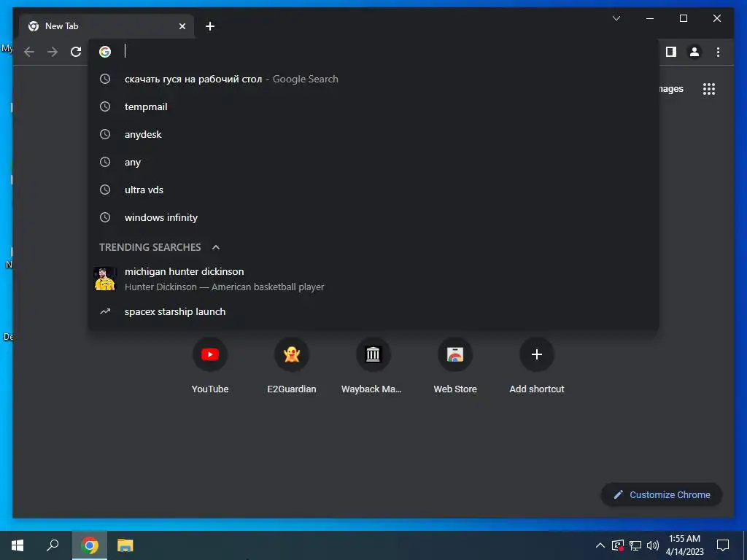Image resolution: width=747 pixels, height=560 pixels.
Task: Click the clock icon next to ultra vds
Action: click(105, 190)
